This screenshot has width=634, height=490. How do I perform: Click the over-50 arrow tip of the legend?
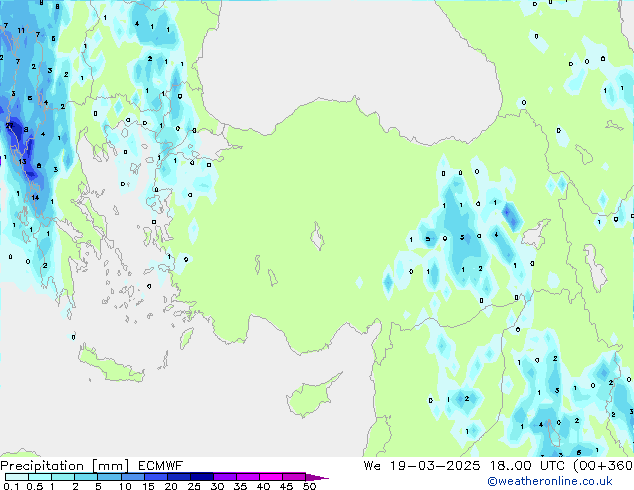(317, 477)
